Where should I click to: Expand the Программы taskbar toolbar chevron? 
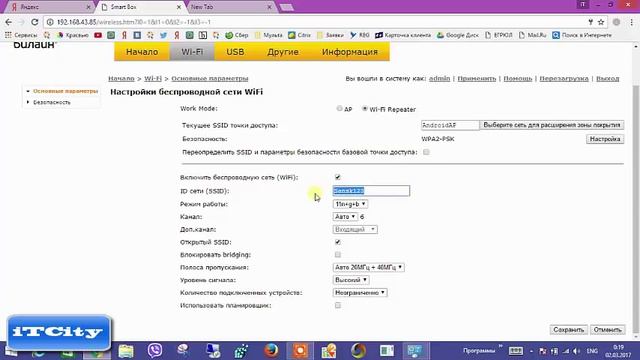(500, 347)
